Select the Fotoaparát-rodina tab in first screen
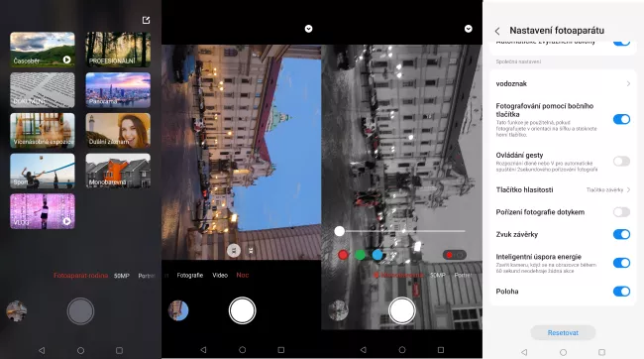 [80, 276]
